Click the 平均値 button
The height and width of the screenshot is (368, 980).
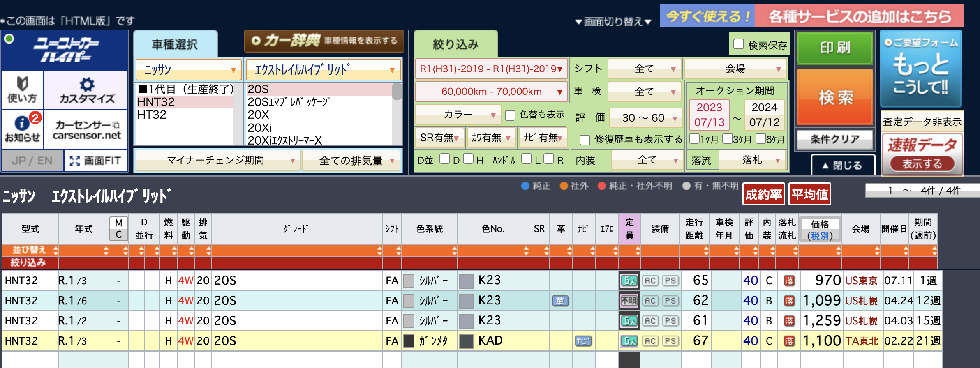tap(810, 194)
